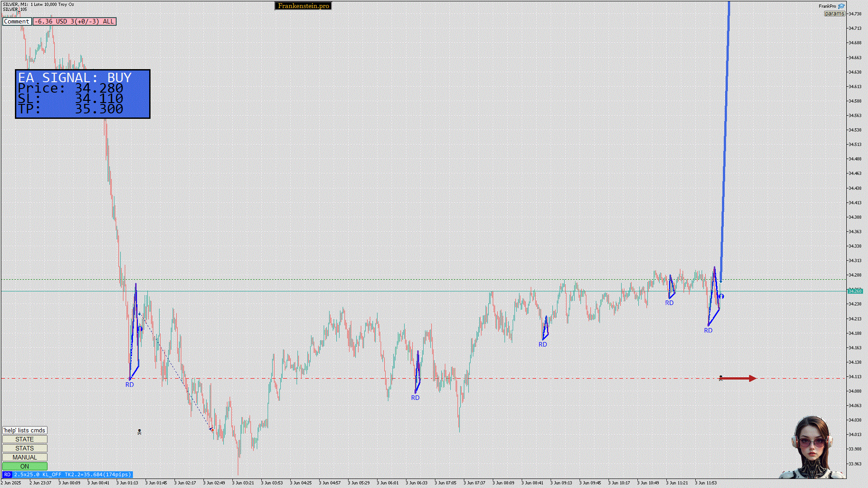The image size is (868, 488).
Task: Expand the EA SIGNAL BUY info box
Action: (x=83, y=94)
